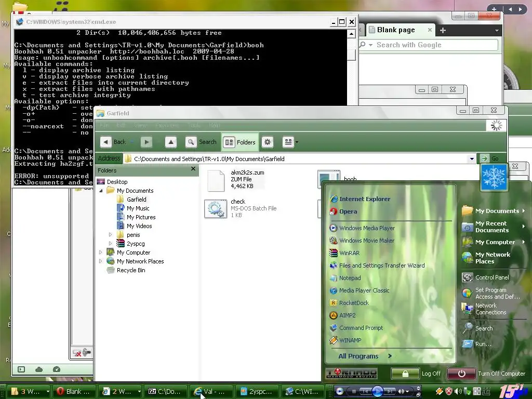Launch WINAMP from the Start menu

[345, 340]
